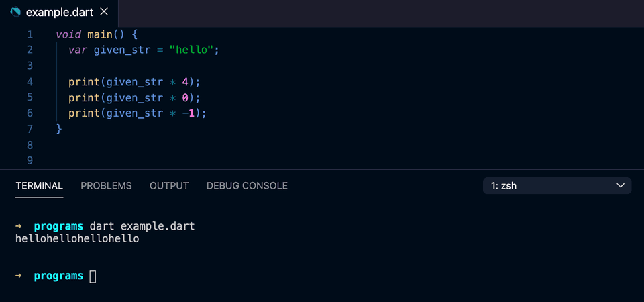Expand the 1: zsh terminal dropdown
This screenshot has width=644, height=302.
click(x=557, y=186)
